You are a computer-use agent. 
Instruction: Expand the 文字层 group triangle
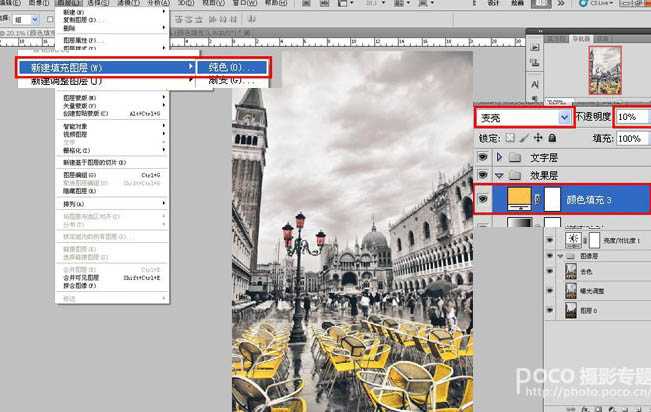pos(499,157)
